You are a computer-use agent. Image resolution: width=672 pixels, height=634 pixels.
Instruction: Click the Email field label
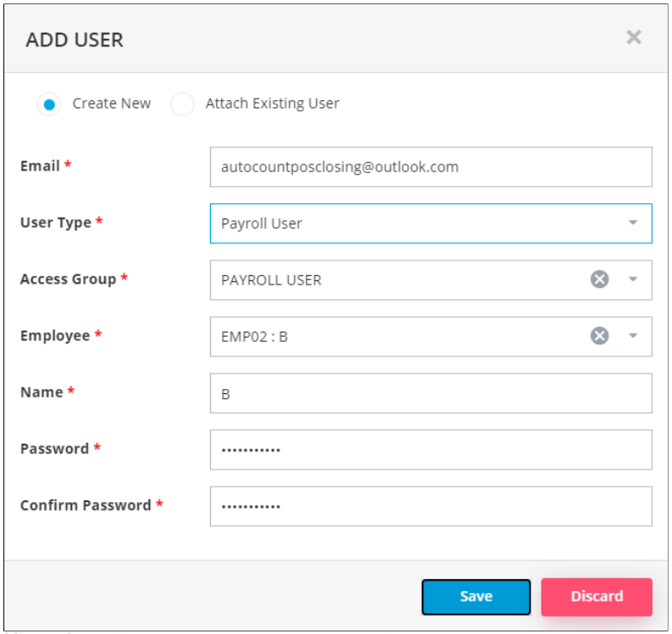coord(39,166)
